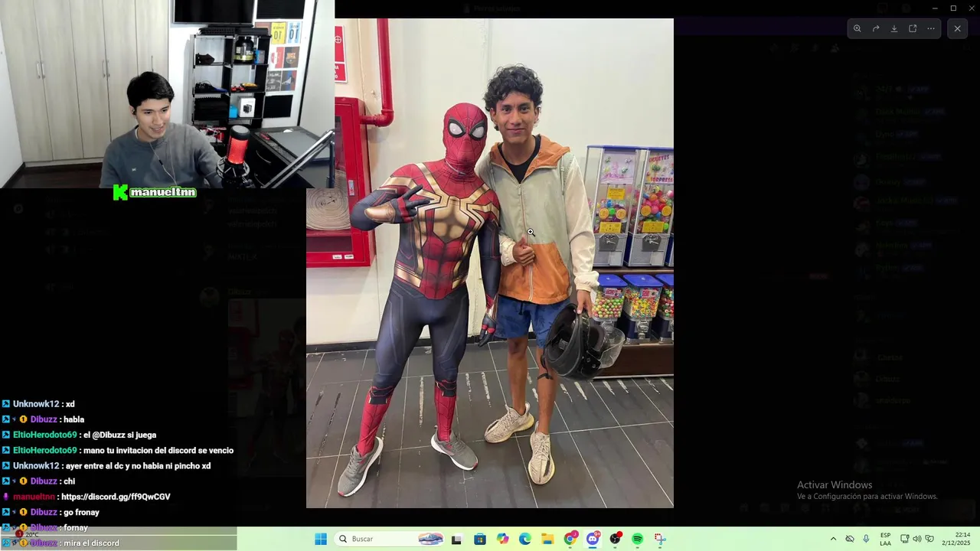
Task: Zoom into the image with the magnifier icon
Action: 857,28
